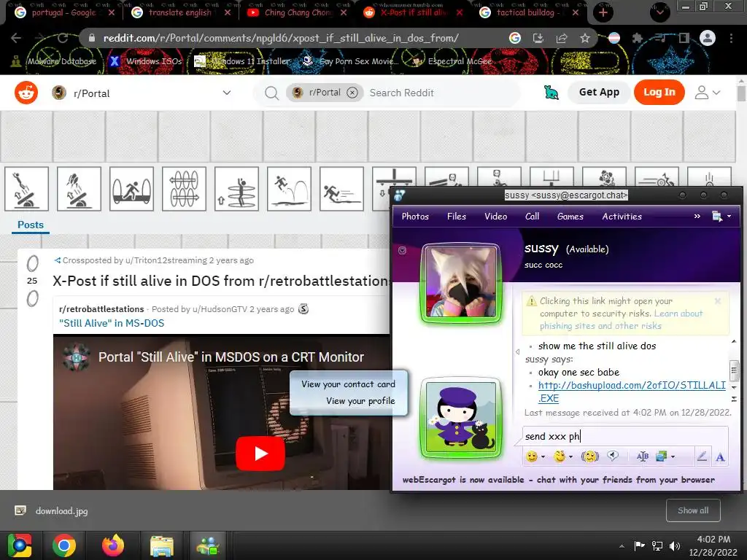Click the Google icon in address bar
Screen dimensions: 747x560
pos(515,38)
